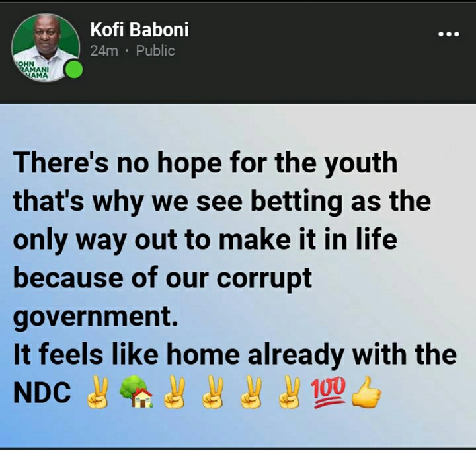476x450 pixels.
Task: Click the green online status dot
Action: [73, 69]
